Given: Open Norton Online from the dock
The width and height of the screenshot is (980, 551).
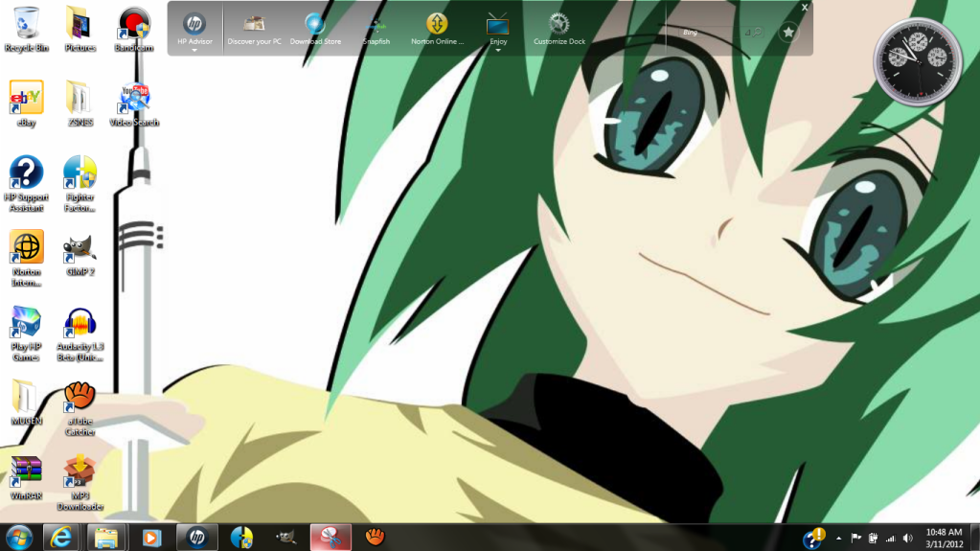Looking at the screenshot, I should (437, 30).
